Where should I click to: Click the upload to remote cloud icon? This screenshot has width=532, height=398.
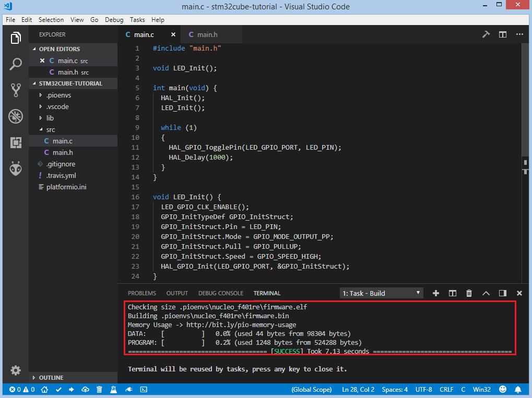[x=85, y=390]
